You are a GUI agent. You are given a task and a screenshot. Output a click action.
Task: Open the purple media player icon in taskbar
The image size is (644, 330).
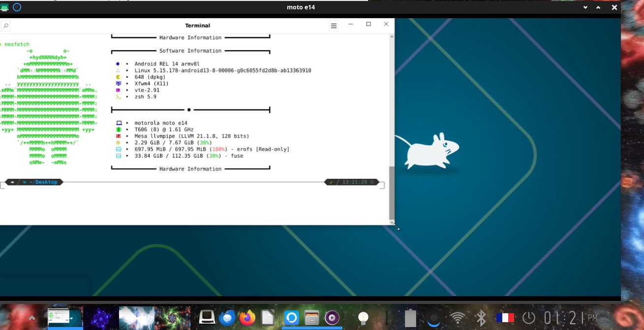pyautogui.click(x=333, y=318)
